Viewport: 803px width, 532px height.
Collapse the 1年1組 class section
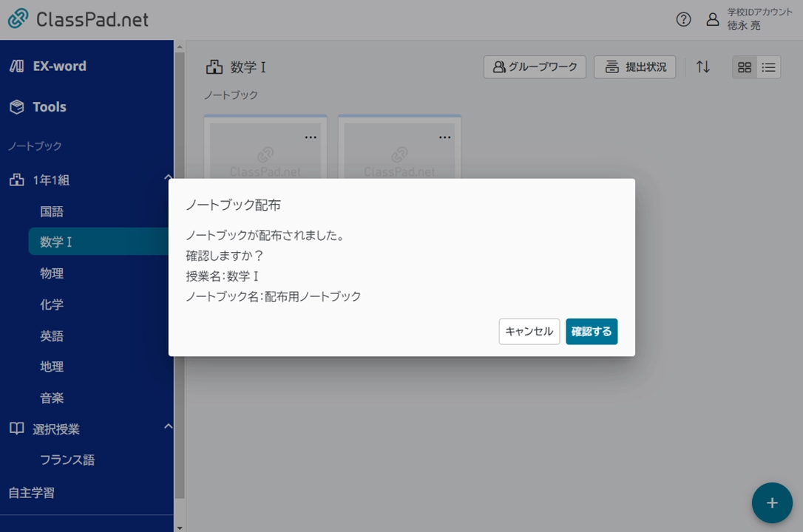tap(168, 179)
